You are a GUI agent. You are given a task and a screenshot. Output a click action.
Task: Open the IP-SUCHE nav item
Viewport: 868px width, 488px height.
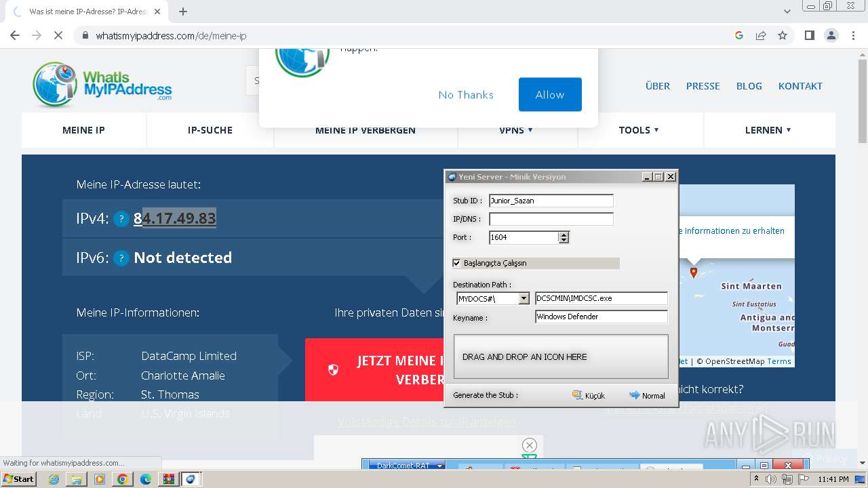[210, 130]
